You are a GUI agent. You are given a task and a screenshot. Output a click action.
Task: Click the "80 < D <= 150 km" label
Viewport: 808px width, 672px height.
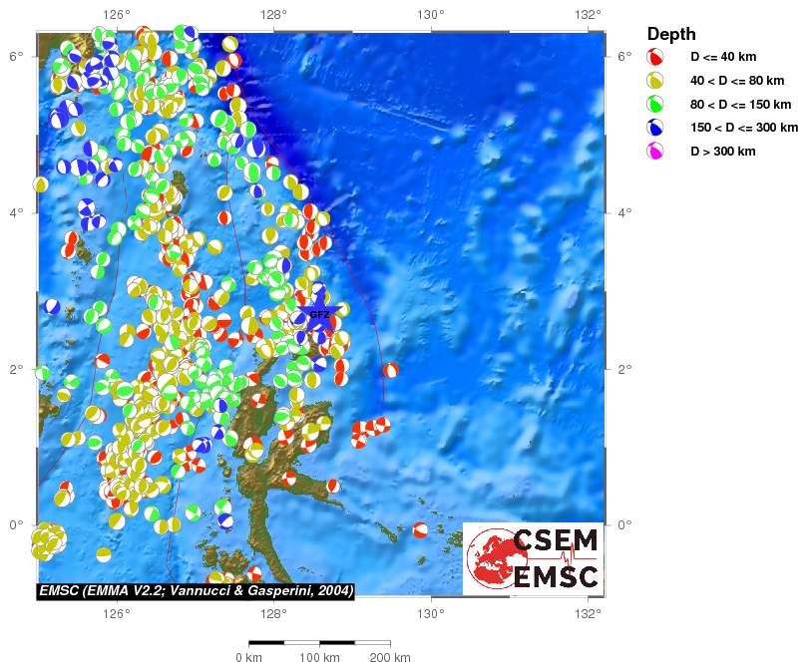point(740,105)
